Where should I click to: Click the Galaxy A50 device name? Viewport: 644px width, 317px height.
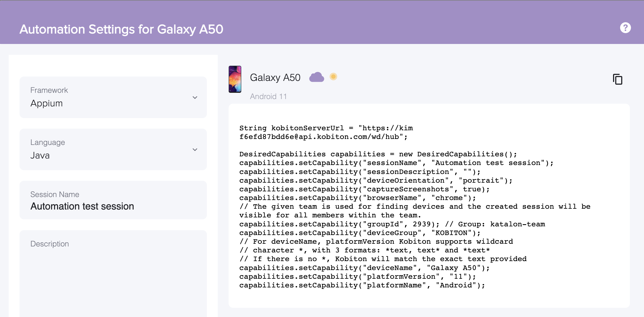pos(275,78)
